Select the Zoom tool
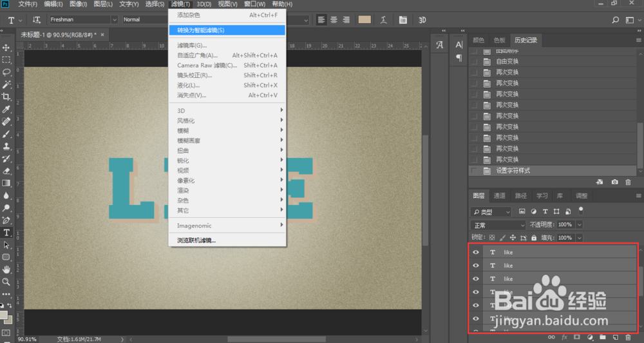Screen dimensions: 644x343 click(x=6, y=282)
